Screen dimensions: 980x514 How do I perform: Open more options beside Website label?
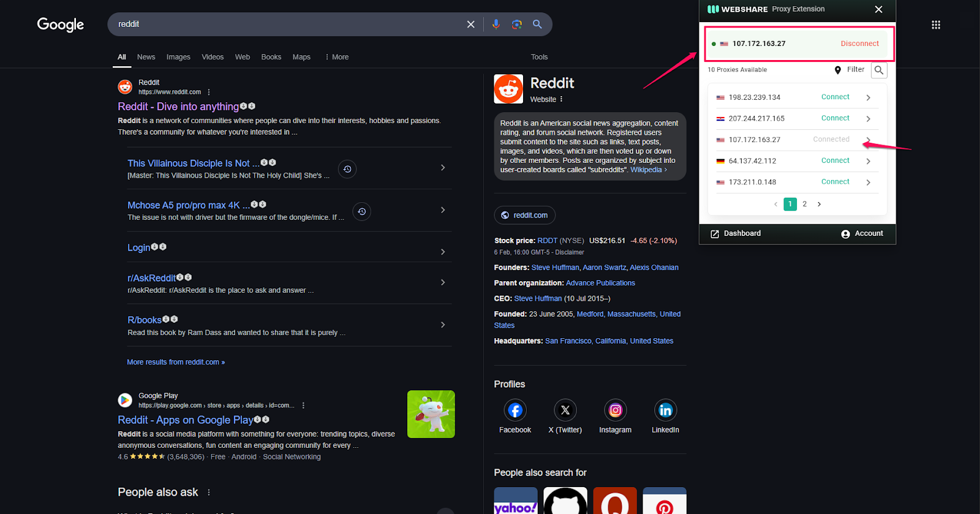tap(561, 99)
